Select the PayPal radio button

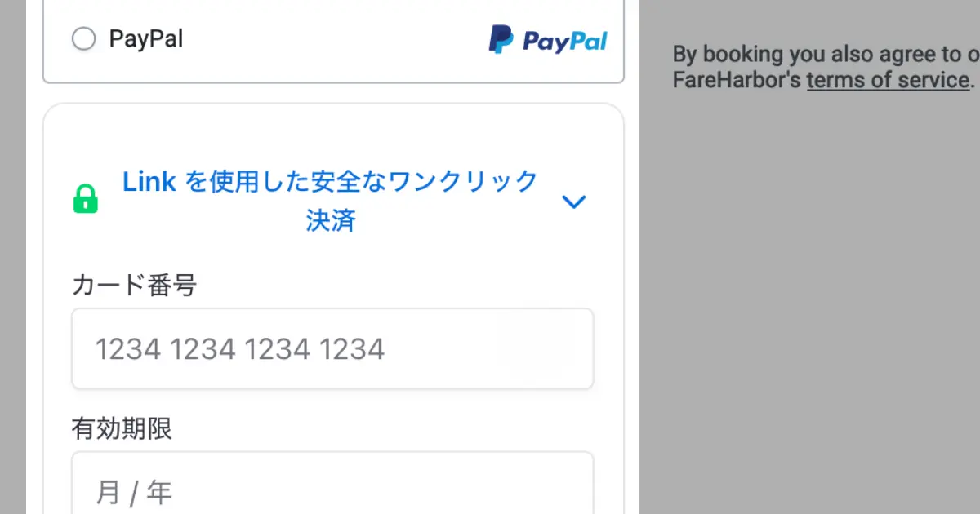pyautogui.click(x=83, y=38)
